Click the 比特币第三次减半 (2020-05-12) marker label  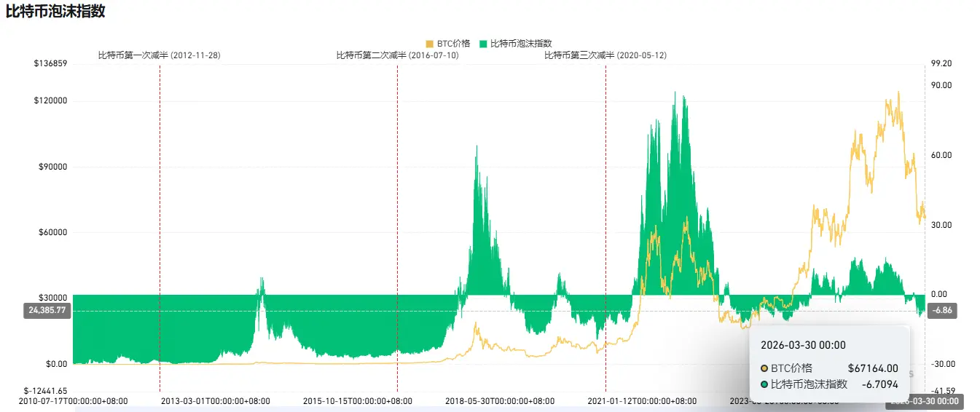(605, 55)
